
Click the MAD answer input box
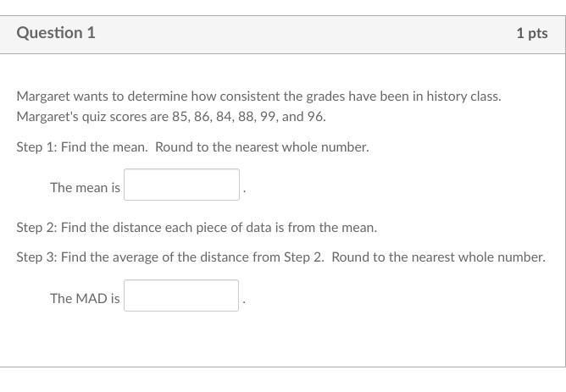[181, 295]
